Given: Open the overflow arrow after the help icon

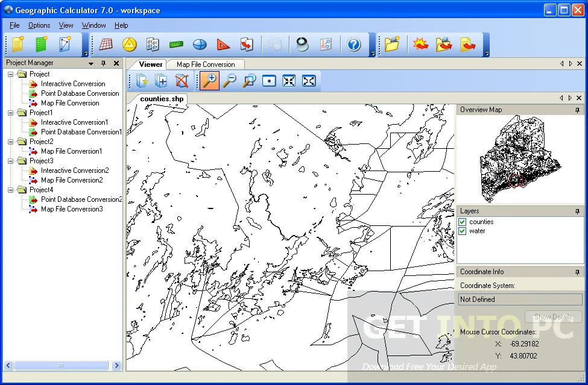Looking at the screenshot, I should click(x=372, y=54).
